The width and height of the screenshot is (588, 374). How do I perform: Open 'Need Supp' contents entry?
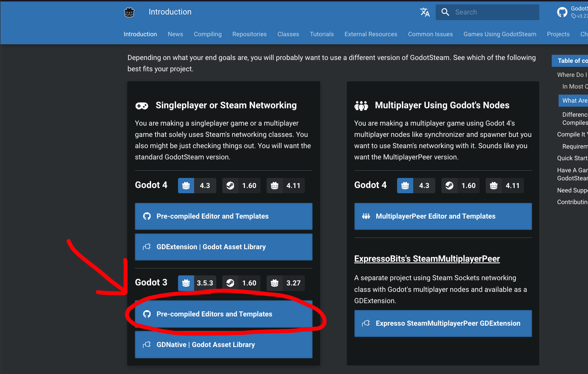[x=572, y=190]
